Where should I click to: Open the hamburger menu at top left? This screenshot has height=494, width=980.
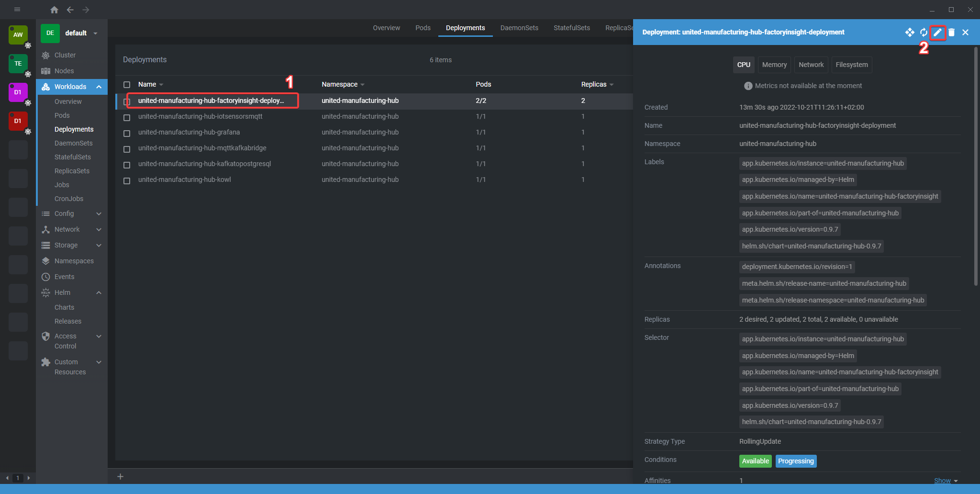pyautogui.click(x=17, y=10)
